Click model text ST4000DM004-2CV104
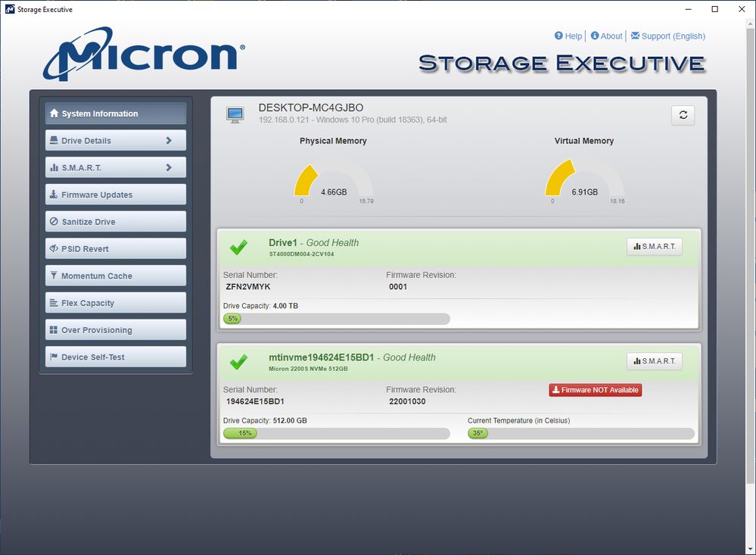The width and height of the screenshot is (756, 555). [x=301, y=254]
